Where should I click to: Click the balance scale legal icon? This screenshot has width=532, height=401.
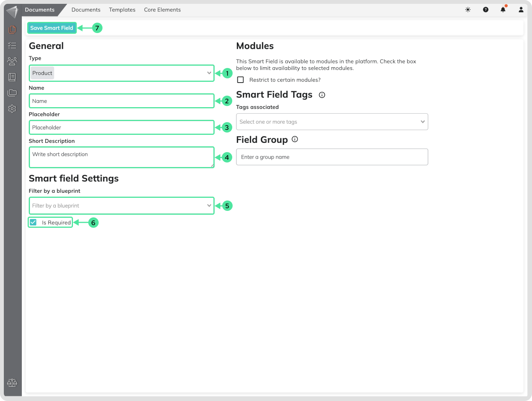[12, 383]
